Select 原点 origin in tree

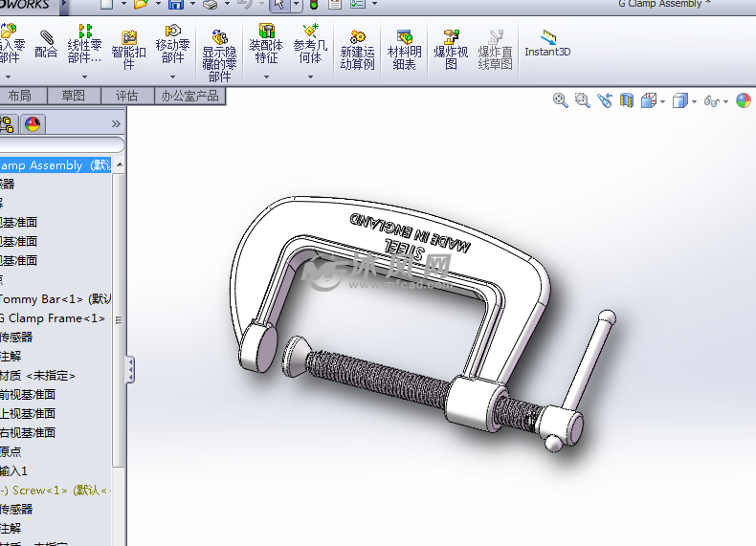(x=11, y=452)
